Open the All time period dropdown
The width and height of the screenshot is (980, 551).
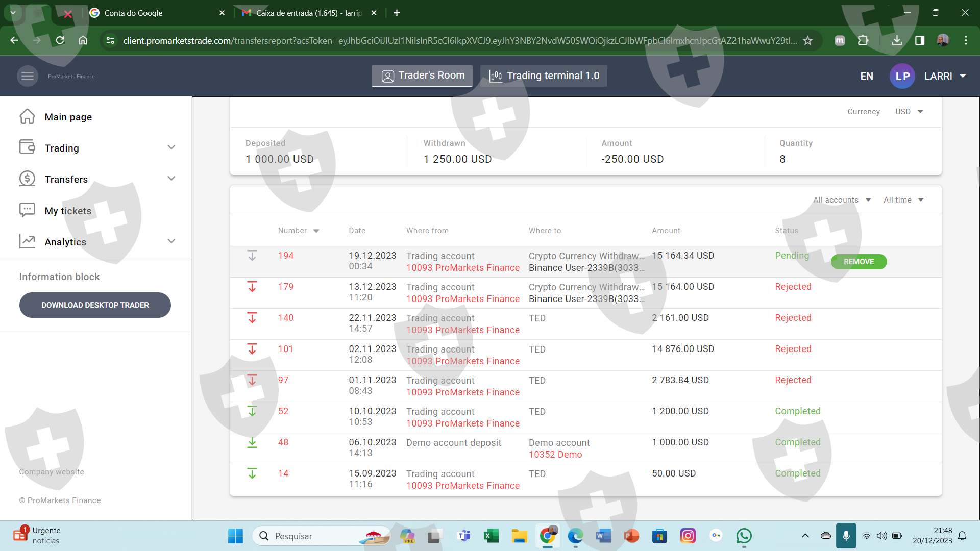click(903, 200)
